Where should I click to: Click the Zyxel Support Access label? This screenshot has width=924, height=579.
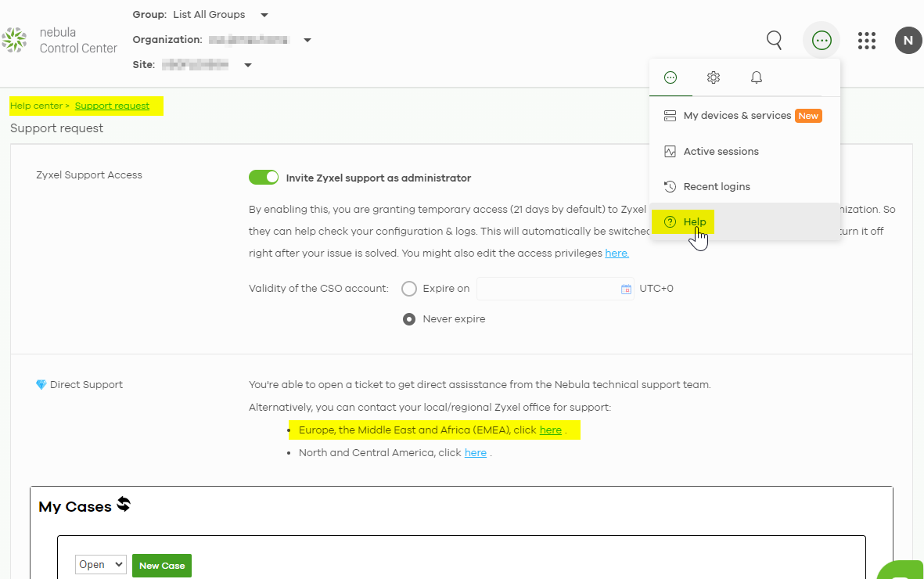click(89, 175)
